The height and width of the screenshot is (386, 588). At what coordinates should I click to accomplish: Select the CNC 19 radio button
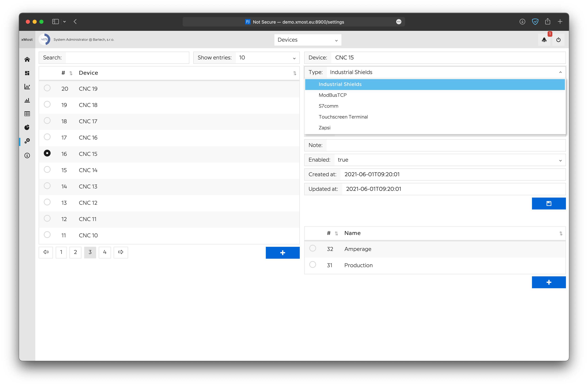tap(47, 88)
